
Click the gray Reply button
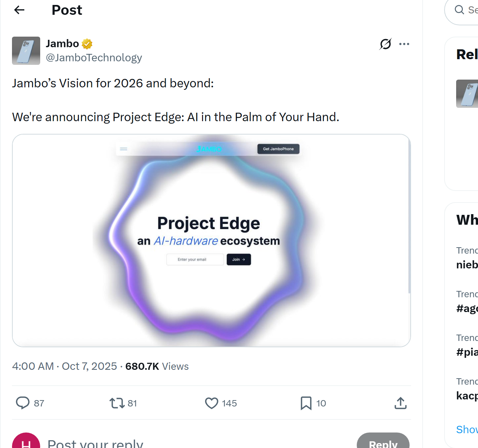[383, 442]
